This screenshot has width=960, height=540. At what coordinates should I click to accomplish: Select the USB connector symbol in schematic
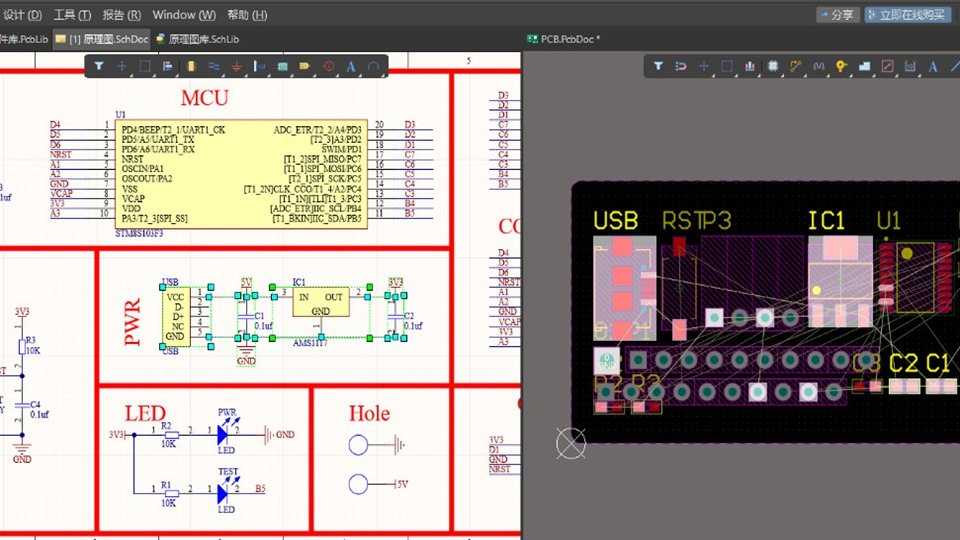tap(176, 317)
